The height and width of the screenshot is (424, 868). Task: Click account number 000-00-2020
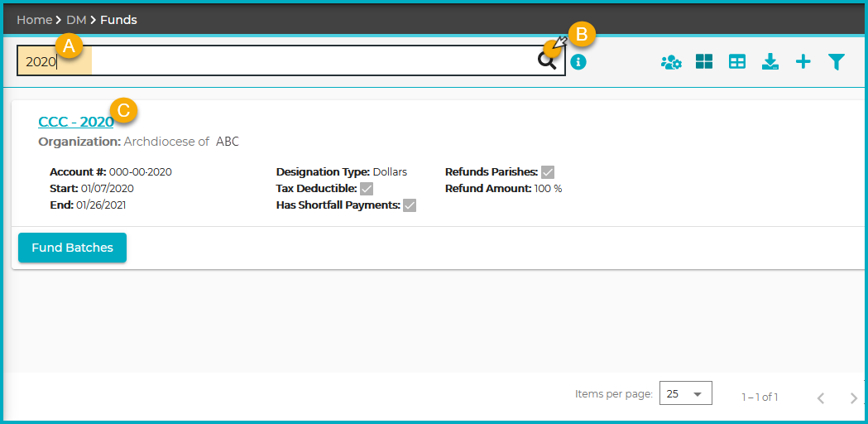pyautogui.click(x=141, y=171)
